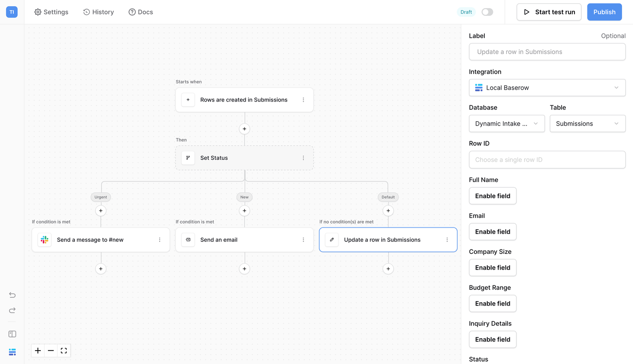
Task: Click the redo arrow icon
Action: 12,310
